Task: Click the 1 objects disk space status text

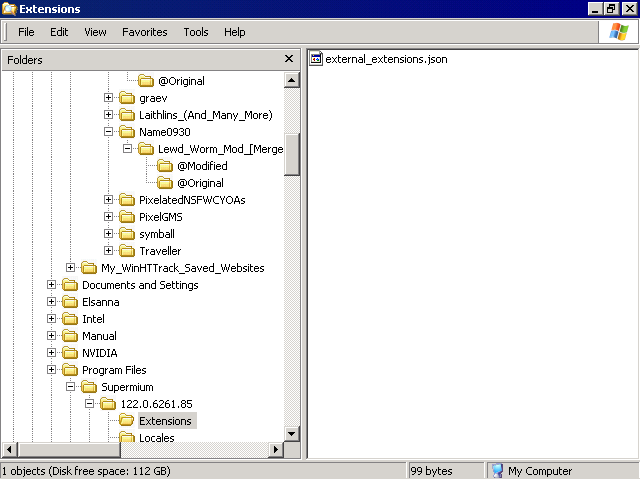Action: (x=86, y=471)
